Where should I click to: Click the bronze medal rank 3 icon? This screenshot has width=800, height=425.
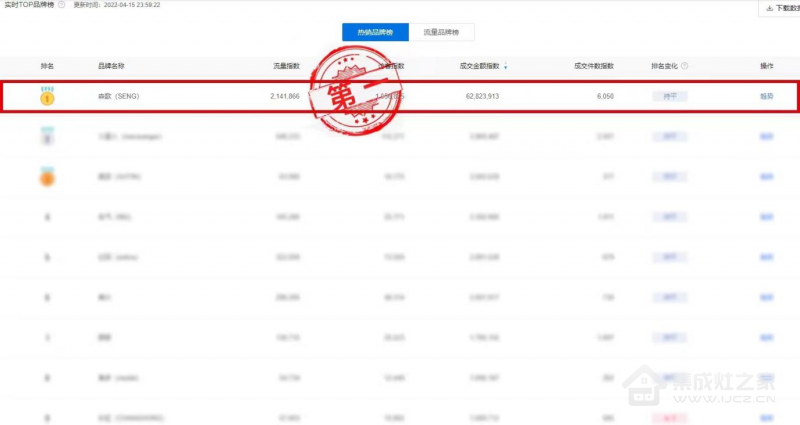[47, 177]
